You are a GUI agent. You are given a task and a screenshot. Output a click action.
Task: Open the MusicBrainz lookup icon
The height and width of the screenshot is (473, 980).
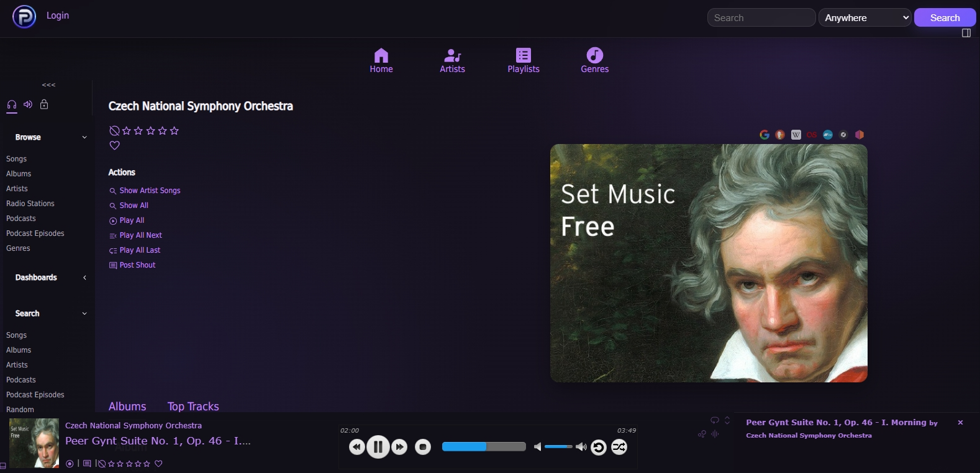pos(860,135)
